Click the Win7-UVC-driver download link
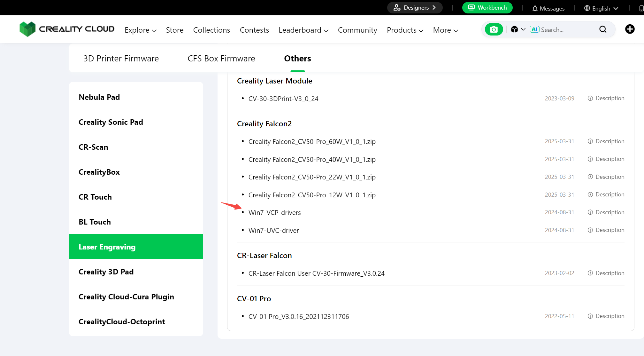Image resolution: width=644 pixels, height=356 pixels. click(273, 231)
